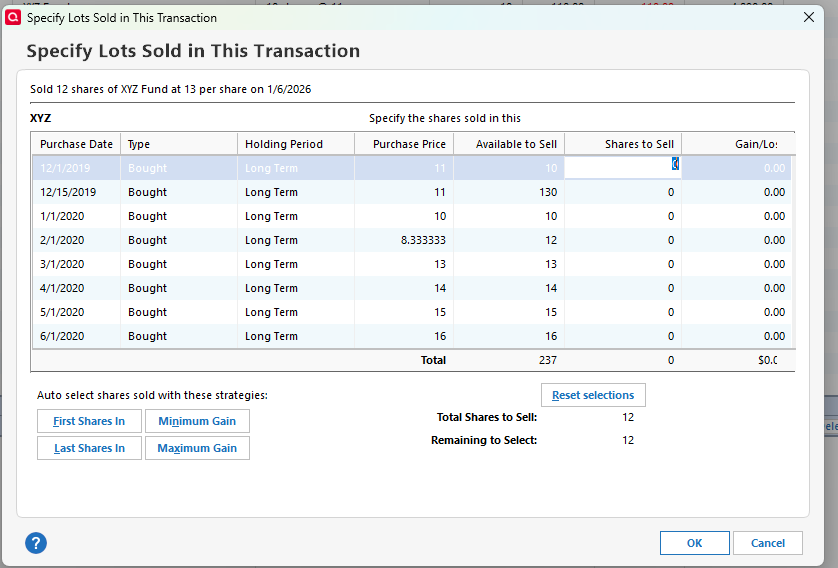The width and height of the screenshot is (838, 568).
Task: Confirm the dialog with OK
Action: point(694,543)
